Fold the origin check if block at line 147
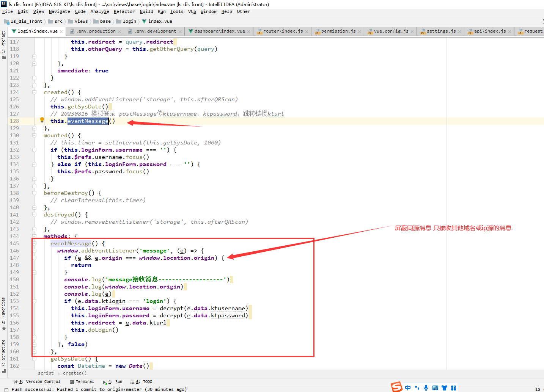The width and height of the screenshot is (544, 392). click(x=35, y=258)
